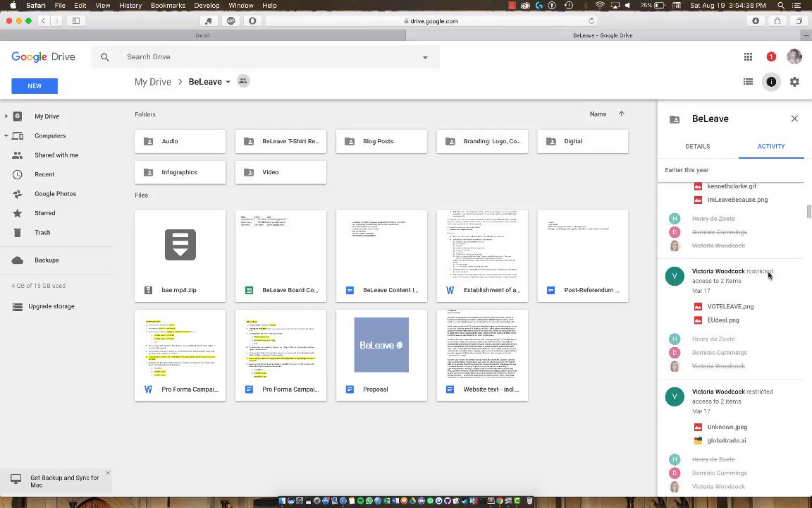Image resolution: width=812 pixels, height=508 pixels.
Task: Open the Google apps grid icon
Action: [x=748, y=57]
